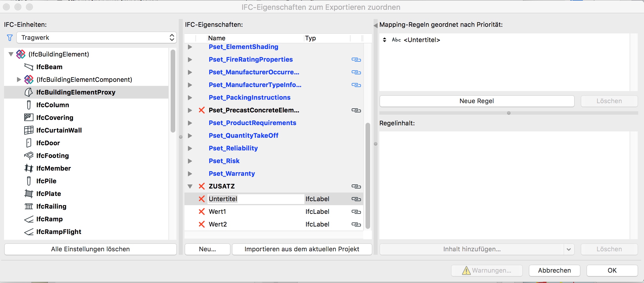Toggle red X mark on Untertitel property
This screenshot has width=644, height=283.
coord(202,199)
